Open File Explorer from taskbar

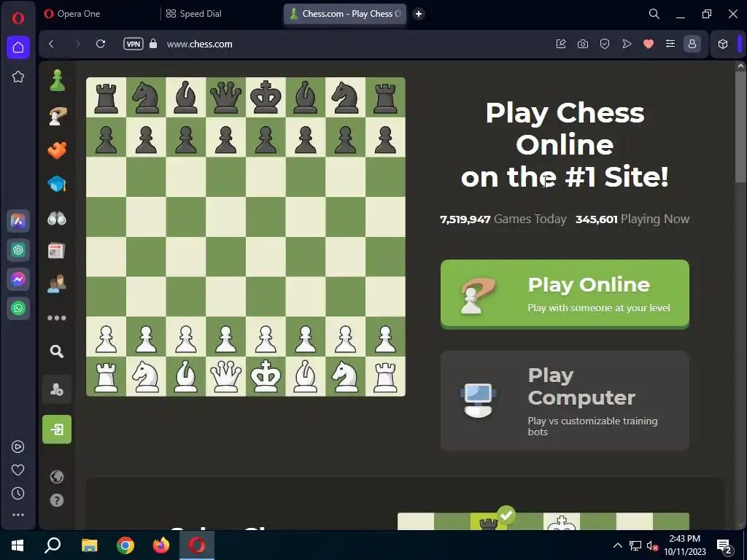pos(89,545)
